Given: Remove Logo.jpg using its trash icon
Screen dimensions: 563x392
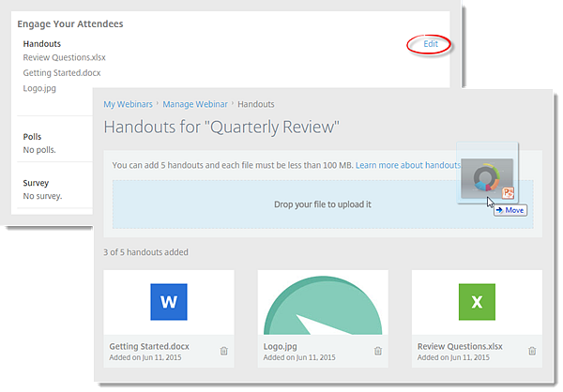Looking at the screenshot, I should [x=377, y=351].
